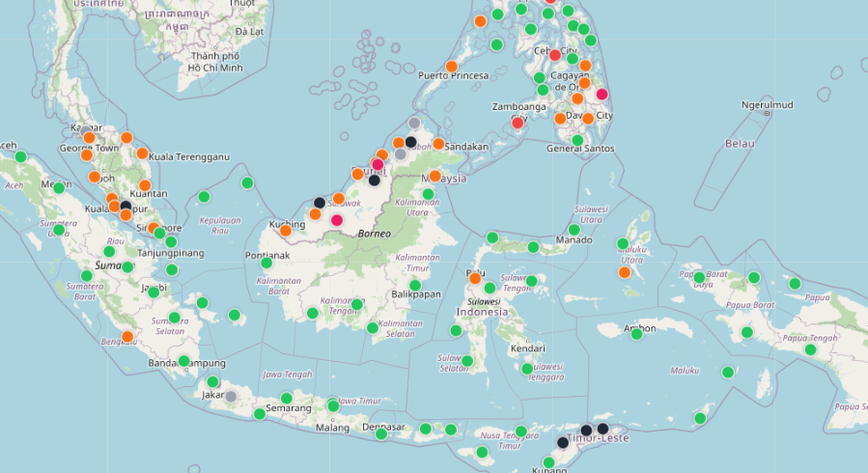This screenshot has width=868, height=473.
Task: Open the green marker beside the Aceh label
Action: point(20,156)
